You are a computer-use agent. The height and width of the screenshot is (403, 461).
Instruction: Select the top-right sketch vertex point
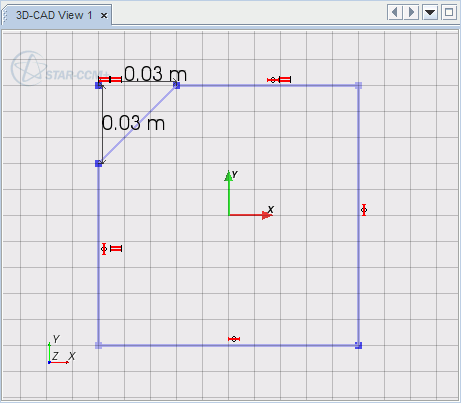click(359, 86)
